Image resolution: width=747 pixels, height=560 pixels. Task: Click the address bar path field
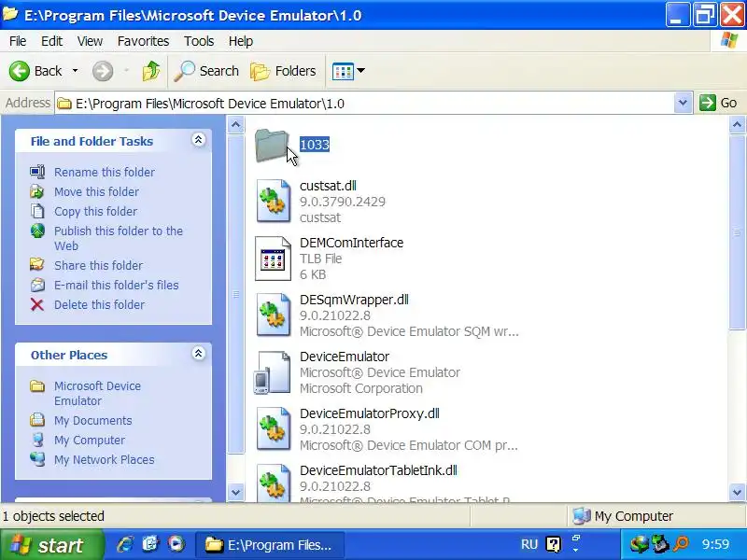(364, 104)
